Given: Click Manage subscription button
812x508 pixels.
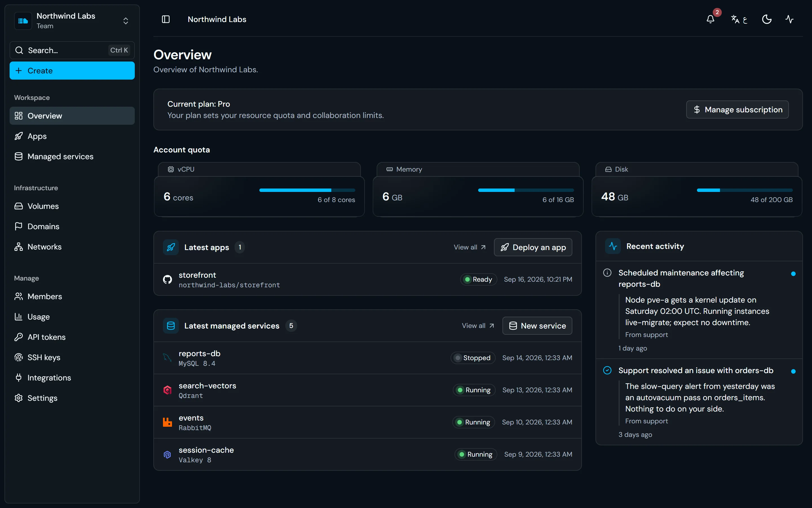Looking at the screenshot, I should (x=737, y=110).
